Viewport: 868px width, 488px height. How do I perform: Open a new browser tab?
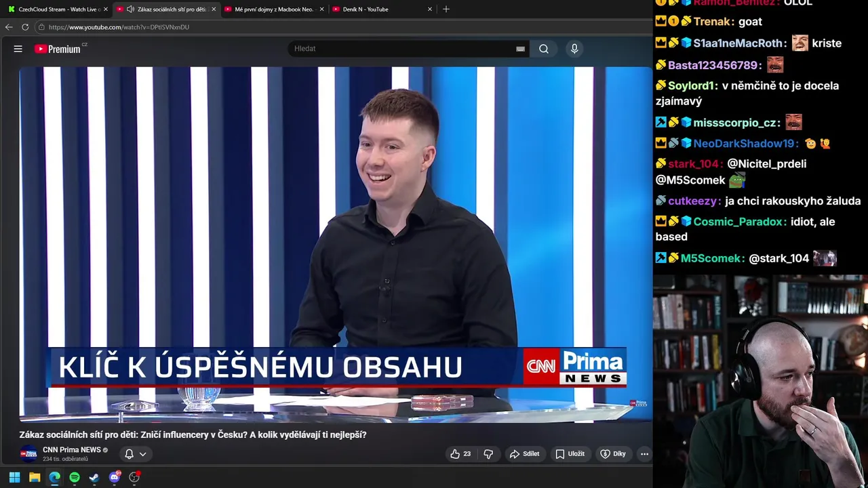(446, 9)
